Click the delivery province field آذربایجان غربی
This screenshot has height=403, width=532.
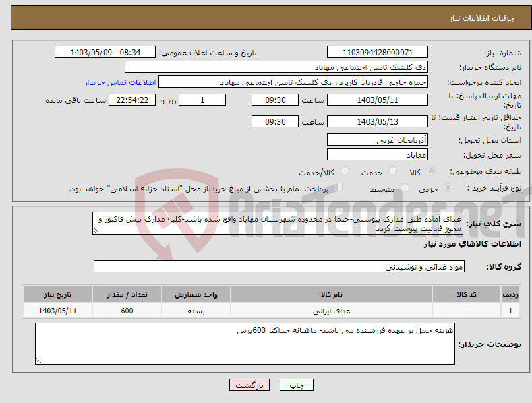[378, 139]
